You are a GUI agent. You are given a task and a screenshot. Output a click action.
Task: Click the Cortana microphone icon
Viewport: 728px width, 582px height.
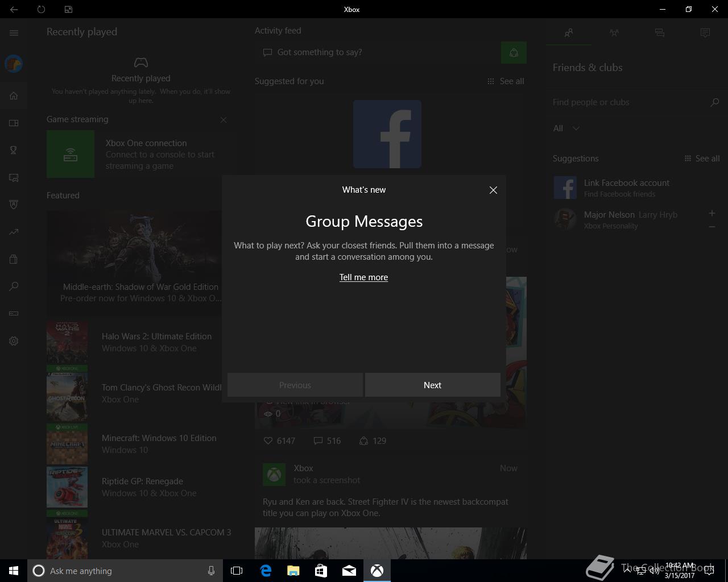pos(211,571)
